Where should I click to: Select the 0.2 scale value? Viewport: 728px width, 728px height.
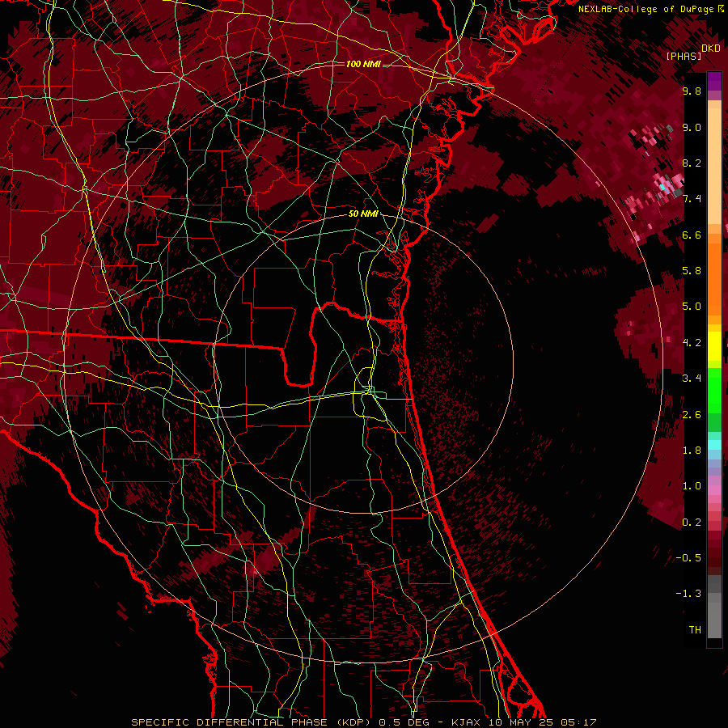click(692, 523)
